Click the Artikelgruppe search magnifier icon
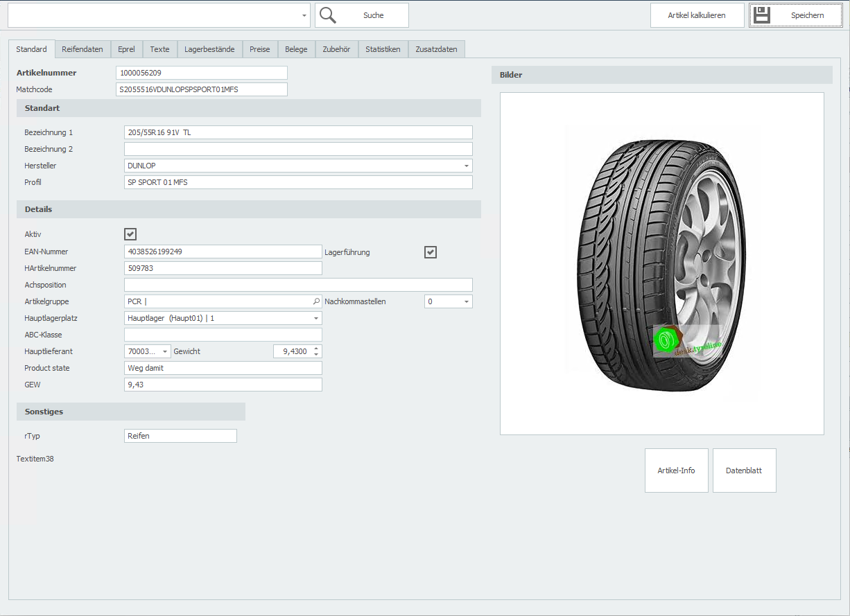 click(317, 301)
